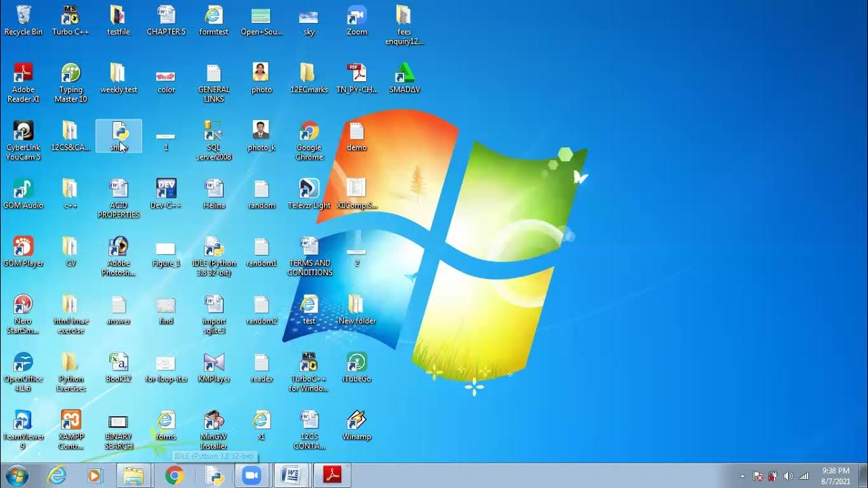
Task: Open the ACID PROPERTIES Word document
Action: (119, 199)
